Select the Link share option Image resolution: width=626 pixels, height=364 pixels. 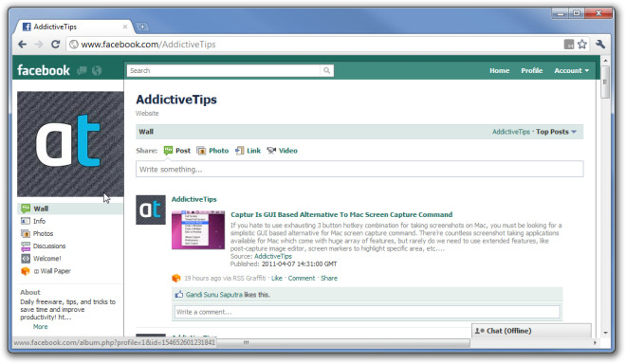(253, 151)
